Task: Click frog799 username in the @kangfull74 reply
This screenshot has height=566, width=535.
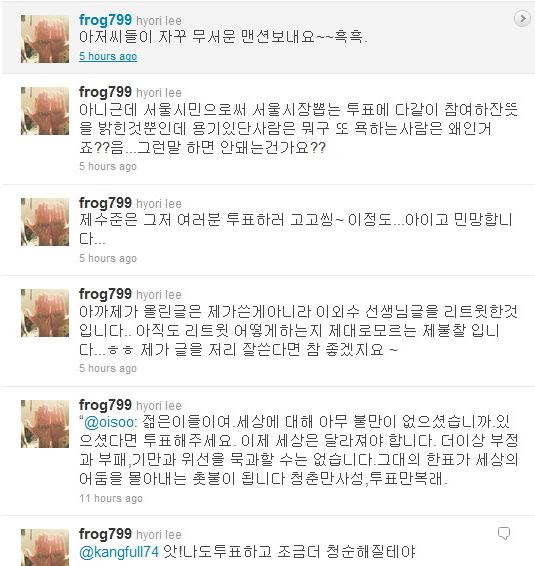Action: [x=105, y=534]
